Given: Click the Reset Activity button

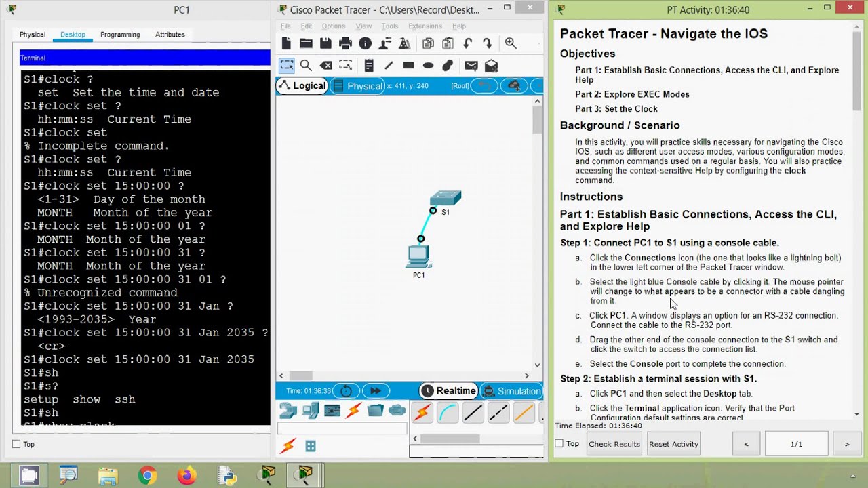Looking at the screenshot, I should click(673, 444).
